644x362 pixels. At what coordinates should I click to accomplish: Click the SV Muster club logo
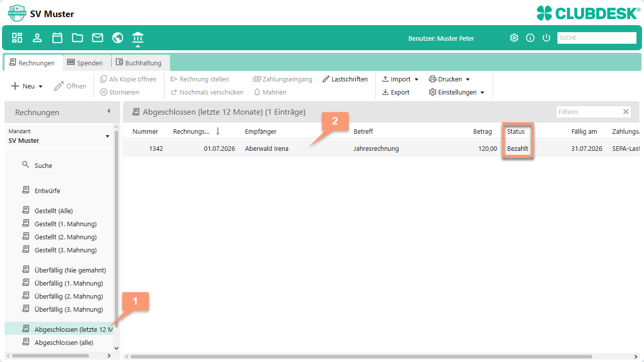(x=17, y=13)
